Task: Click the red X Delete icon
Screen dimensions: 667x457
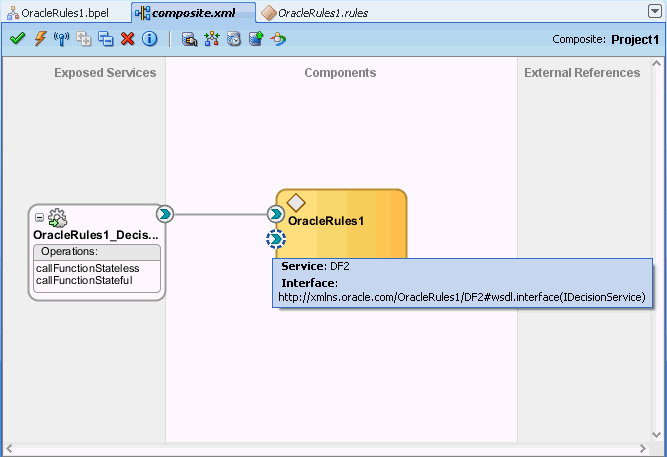Action: (128, 39)
